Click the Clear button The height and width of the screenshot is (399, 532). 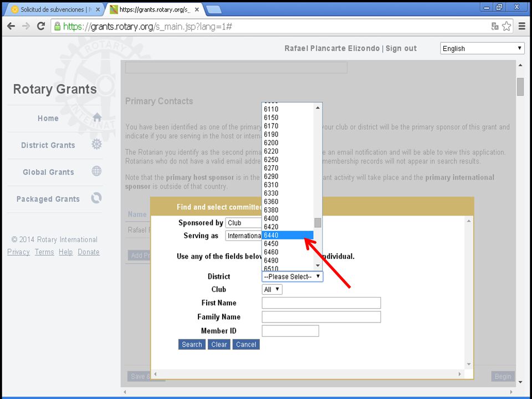coord(219,344)
